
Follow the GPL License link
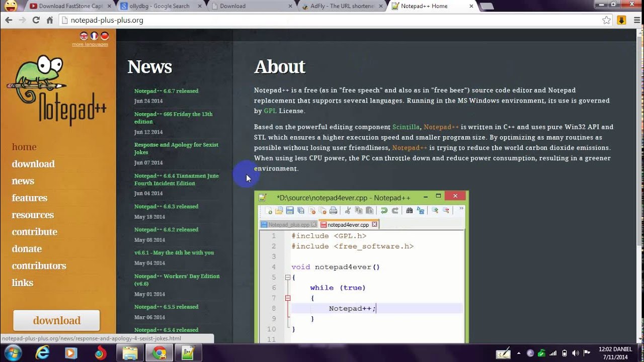(x=270, y=111)
